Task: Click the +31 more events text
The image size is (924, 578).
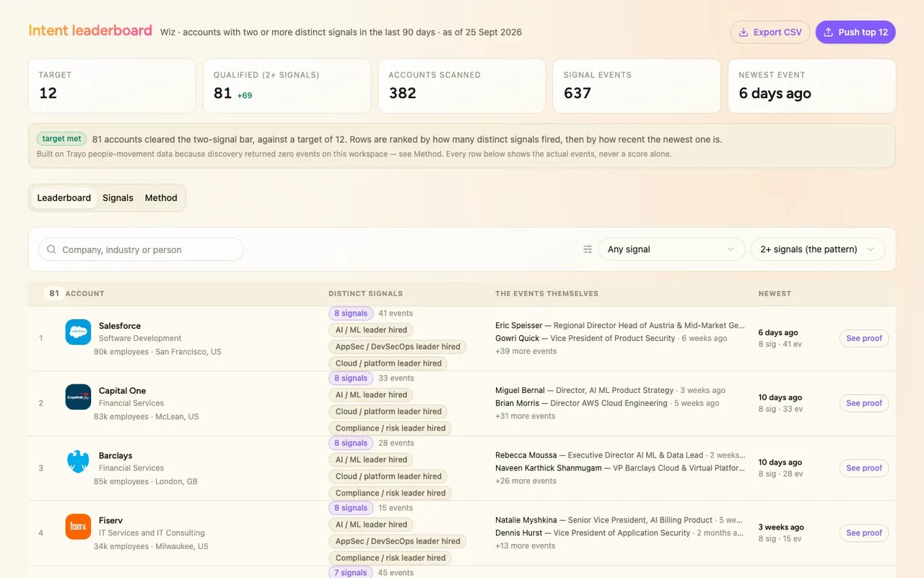Action: pos(525,416)
